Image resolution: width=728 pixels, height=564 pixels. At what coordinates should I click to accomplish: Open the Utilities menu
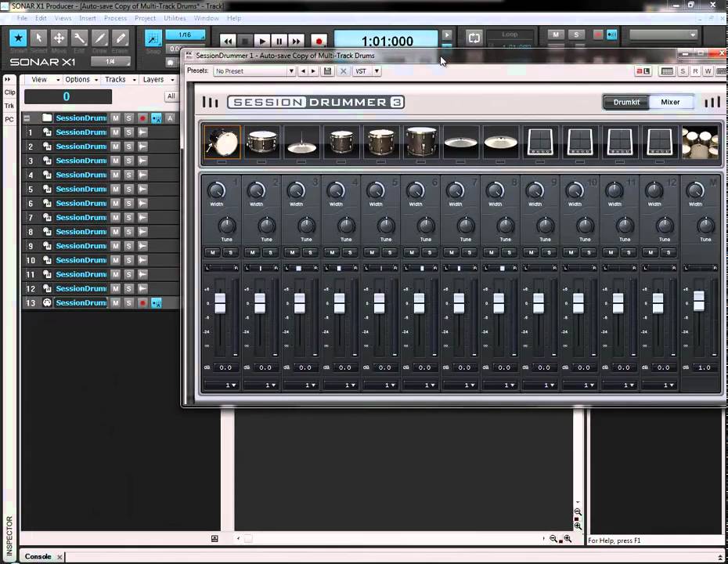click(x=175, y=18)
